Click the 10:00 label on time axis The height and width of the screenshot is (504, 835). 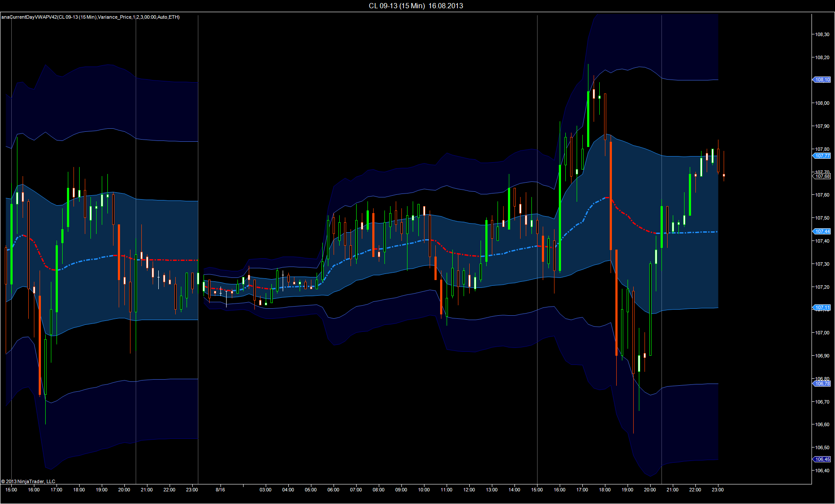(424, 490)
